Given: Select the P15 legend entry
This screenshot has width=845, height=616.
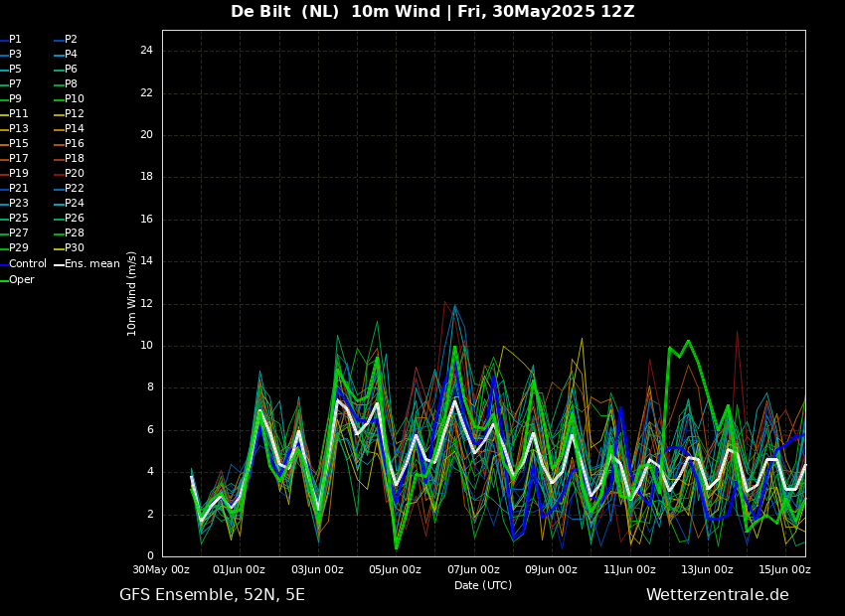Looking at the screenshot, I should (x=19, y=144).
